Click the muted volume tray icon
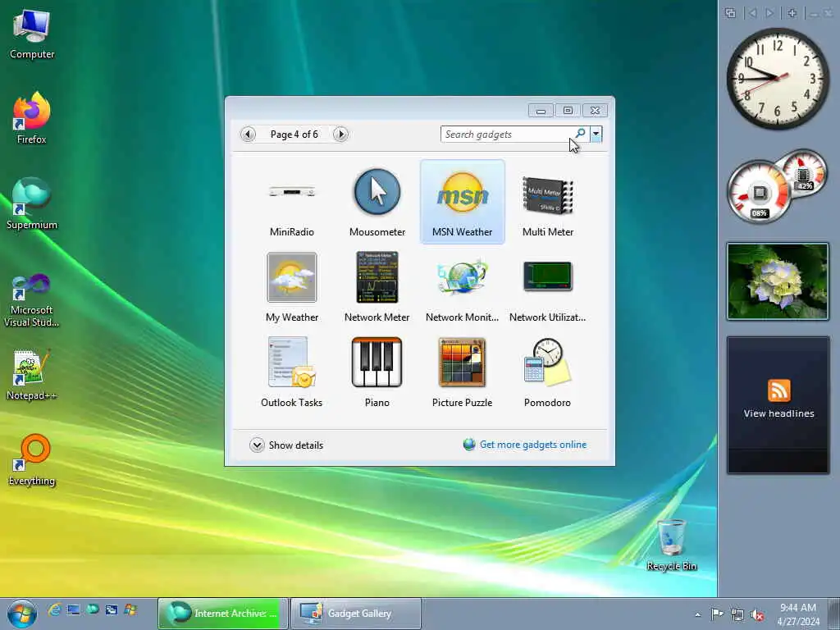840x630 pixels. [757, 614]
